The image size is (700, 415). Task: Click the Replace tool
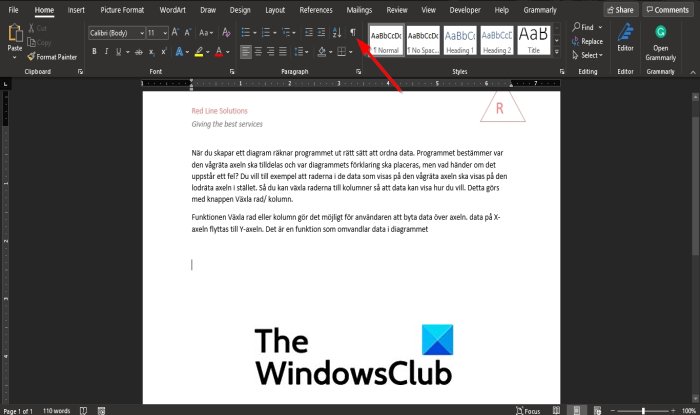point(587,41)
